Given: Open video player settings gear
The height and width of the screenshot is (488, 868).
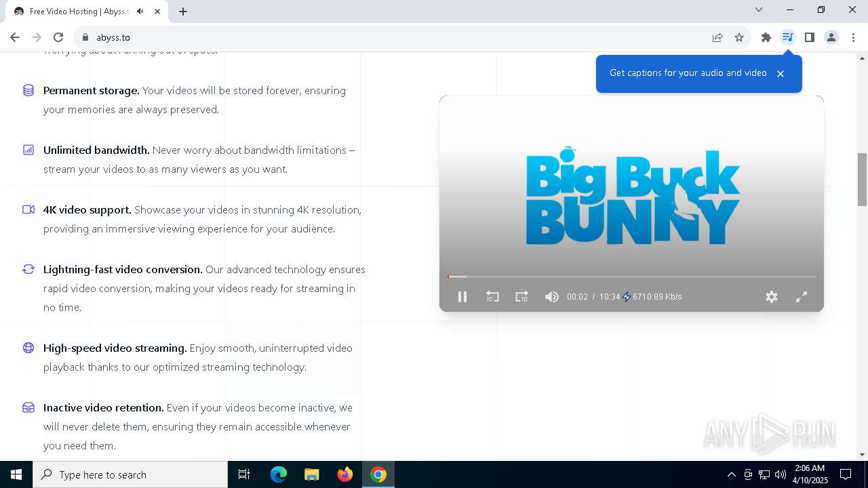Looking at the screenshot, I should 772,297.
